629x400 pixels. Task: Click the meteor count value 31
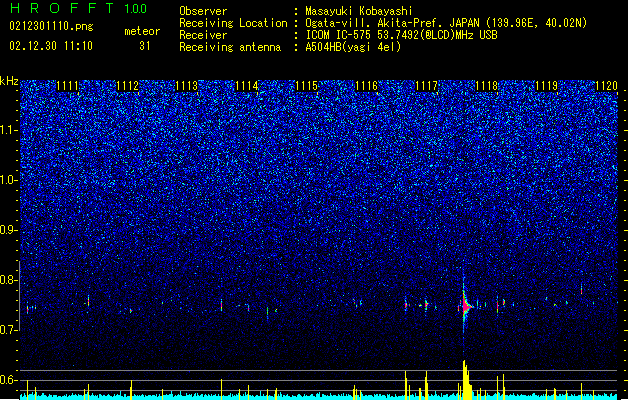pos(145,46)
